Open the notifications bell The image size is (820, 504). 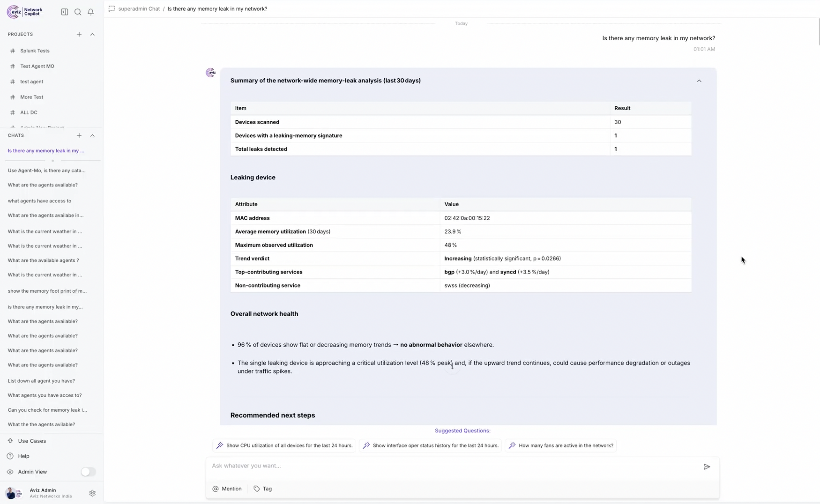91,12
